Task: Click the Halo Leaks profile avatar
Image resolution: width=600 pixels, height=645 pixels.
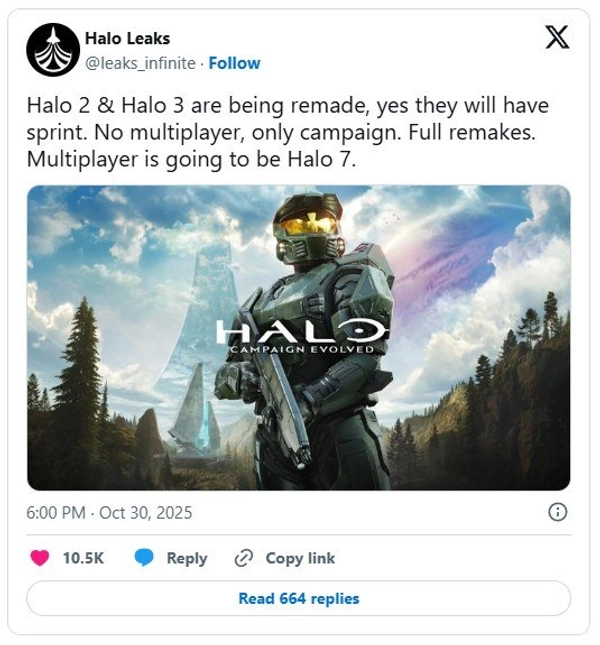Action: [x=53, y=50]
